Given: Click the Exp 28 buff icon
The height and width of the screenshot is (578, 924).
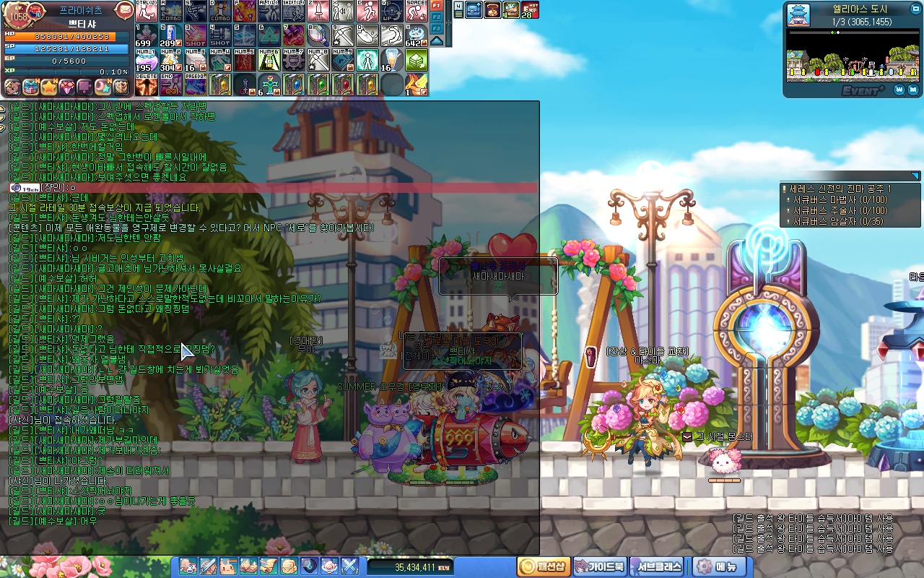Looking at the screenshot, I should click(x=529, y=9).
